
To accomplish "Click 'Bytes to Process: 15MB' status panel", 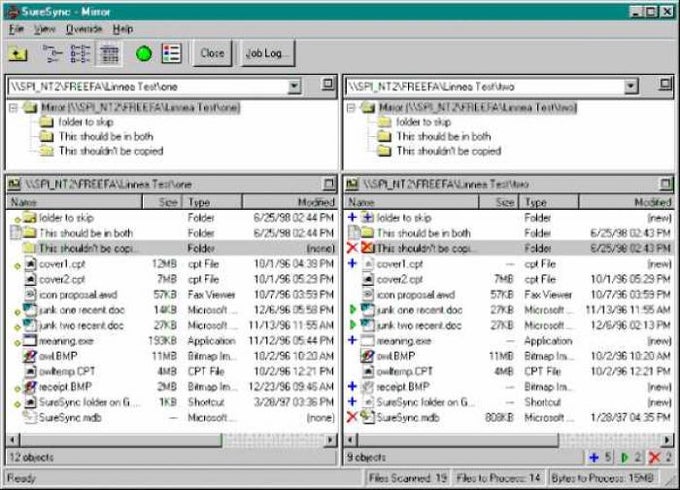I will pyautogui.click(x=603, y=478).
